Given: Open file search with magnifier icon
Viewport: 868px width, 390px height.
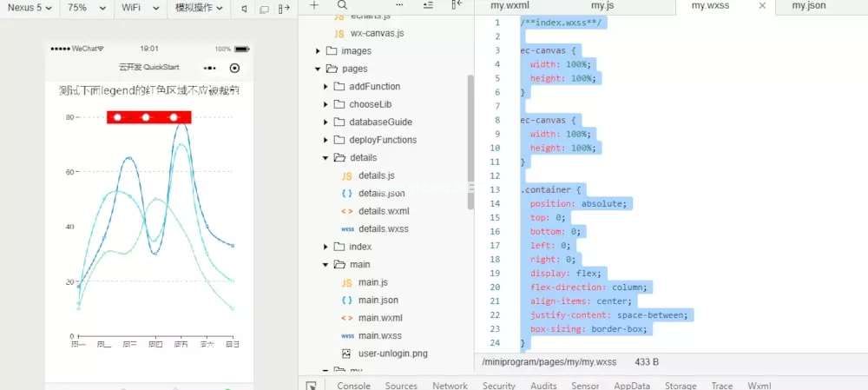Looking at the screenshot, I should [343, 5].
